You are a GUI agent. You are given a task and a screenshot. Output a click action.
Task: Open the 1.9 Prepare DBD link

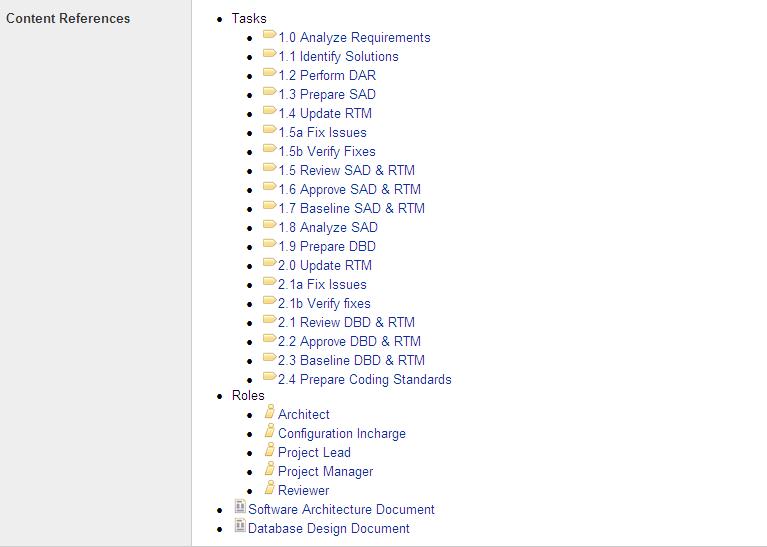point(327,247)
